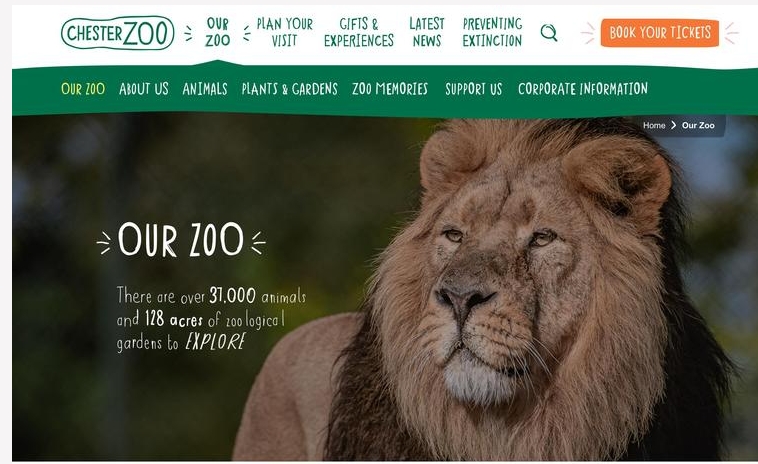Click the Book Your Tickets button
The width and height of the screenshot is (758, 464).
point(659,33)
